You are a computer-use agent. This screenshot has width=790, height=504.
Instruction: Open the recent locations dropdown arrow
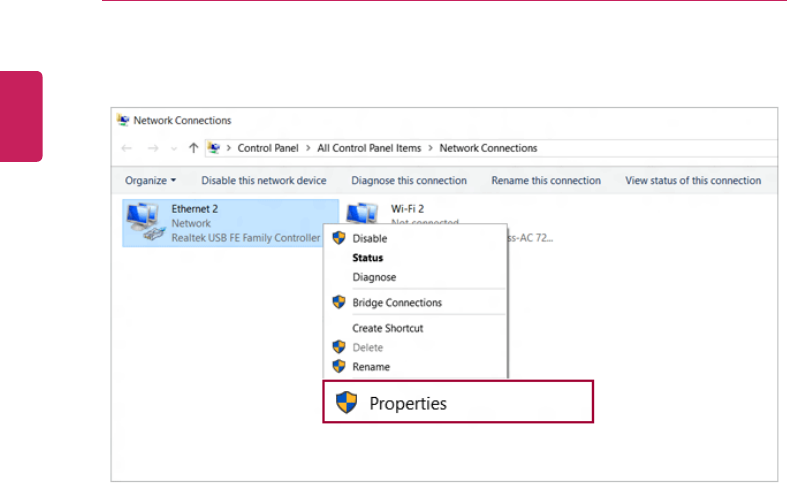pos(174,149)
